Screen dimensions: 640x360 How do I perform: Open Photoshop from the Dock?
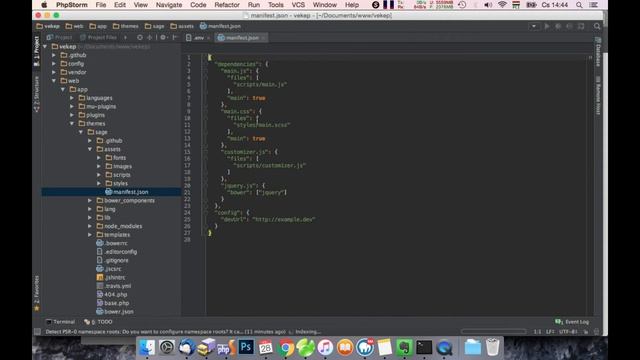click(x=246, y=347)
